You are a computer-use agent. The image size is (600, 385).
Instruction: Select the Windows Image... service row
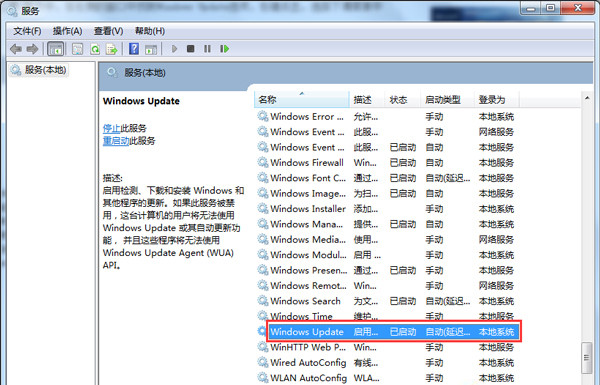(x=386, y=193)
